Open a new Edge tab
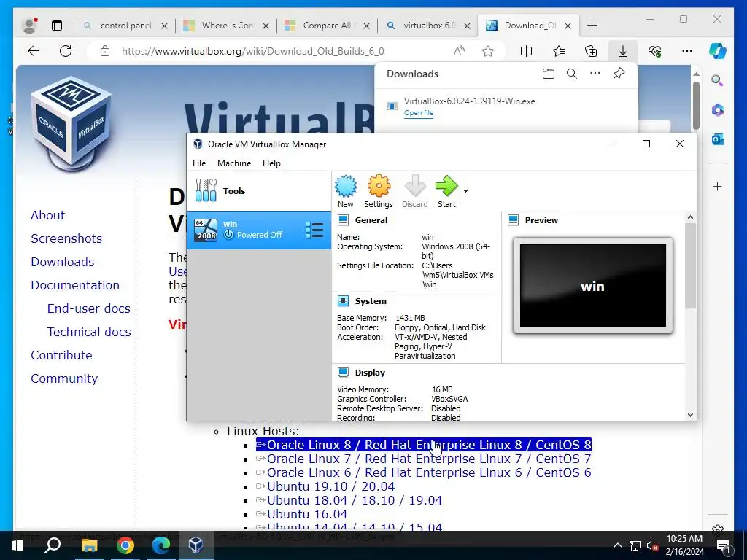747x560 pixels. (x=592, y=26)
